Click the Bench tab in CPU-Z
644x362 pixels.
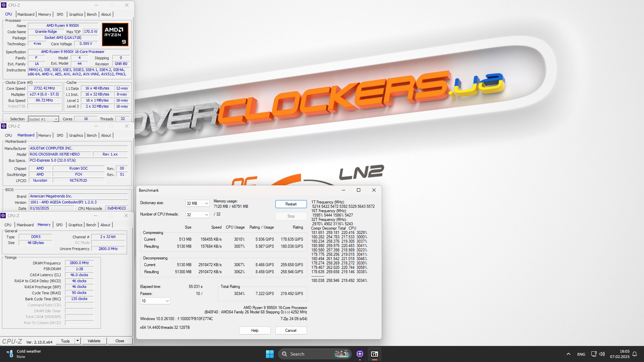(x=92, y=14)
